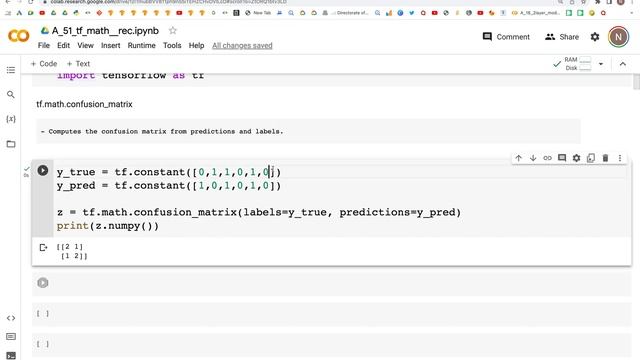Open the Command palette icon
640x360 pixels.
pyautogui.click(x=11, y=337)
